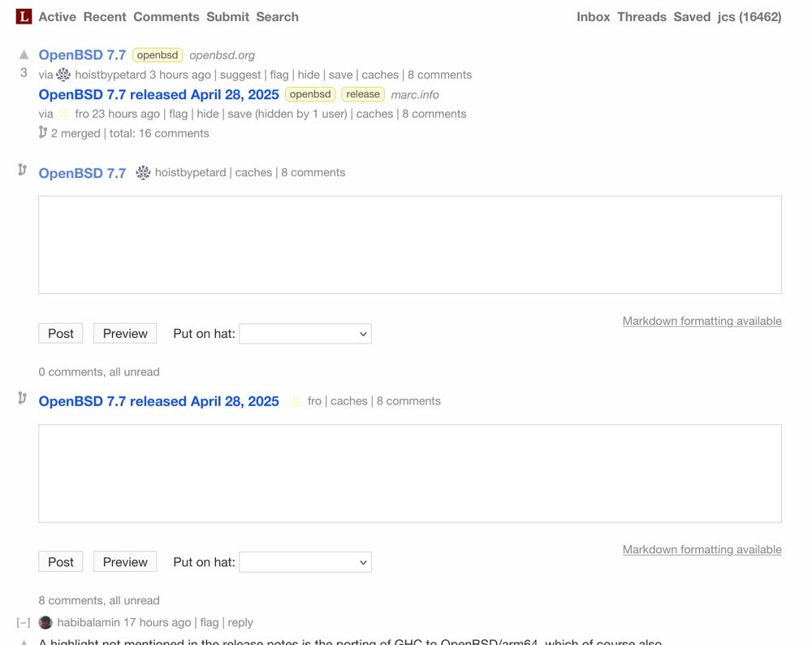Click the first comment text area
Viewport: 812px width, 645px height.
click(410, 245)
